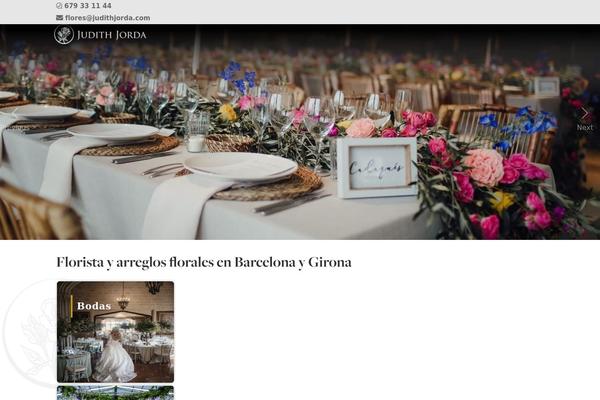
Task: Select heading Florista y arreglos florales
Action: [204, 263]
